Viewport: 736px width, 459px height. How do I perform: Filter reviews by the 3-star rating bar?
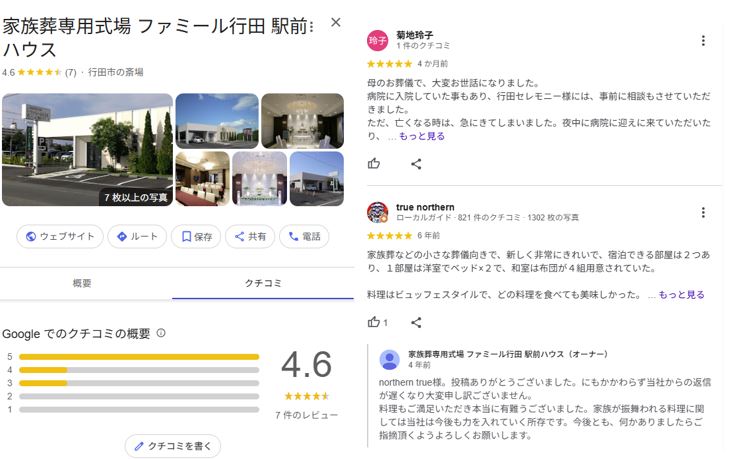point(139,383)
